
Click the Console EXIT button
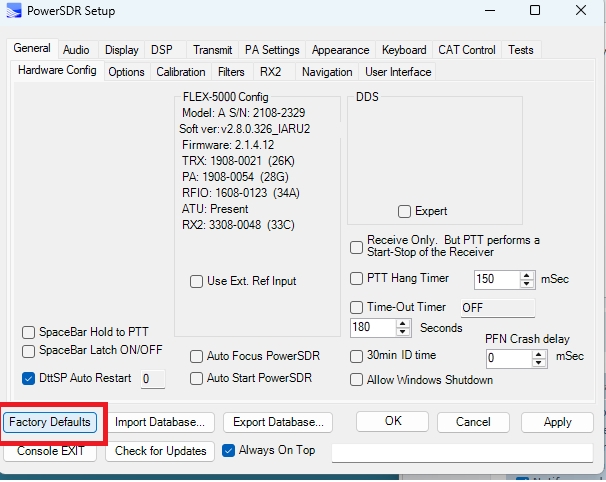click(50, 451)
